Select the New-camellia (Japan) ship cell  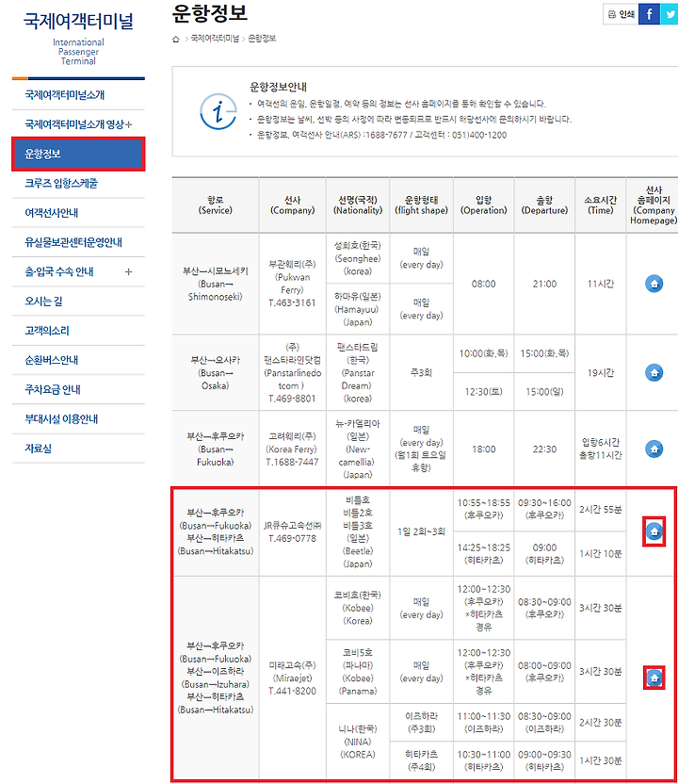point(358,449)
